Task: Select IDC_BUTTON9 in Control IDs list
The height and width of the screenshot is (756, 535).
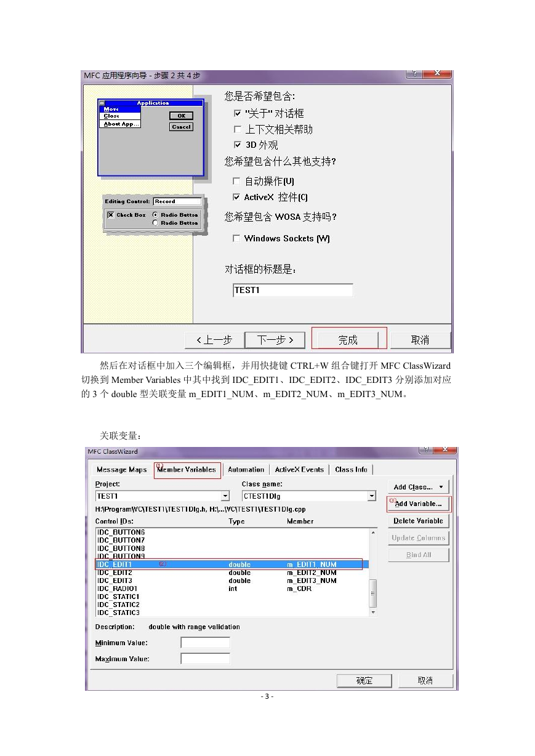Action: pyautogui.click(x=121, y=556)
